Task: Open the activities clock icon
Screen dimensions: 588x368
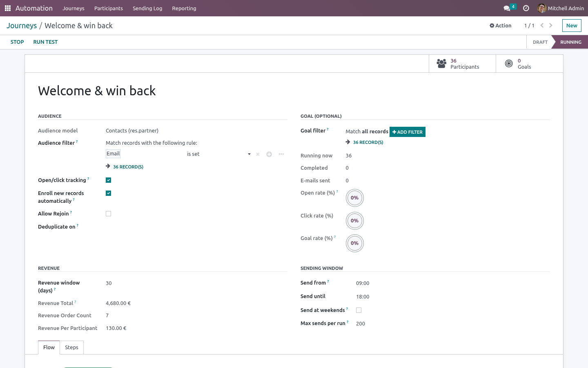Action: pyautogui.click(x=526, y=8)
